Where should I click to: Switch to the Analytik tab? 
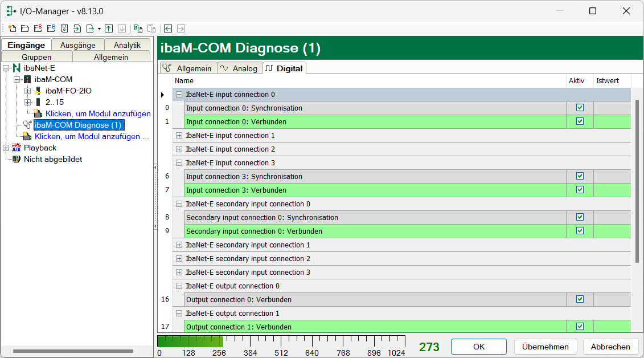(x=127, y=45)
